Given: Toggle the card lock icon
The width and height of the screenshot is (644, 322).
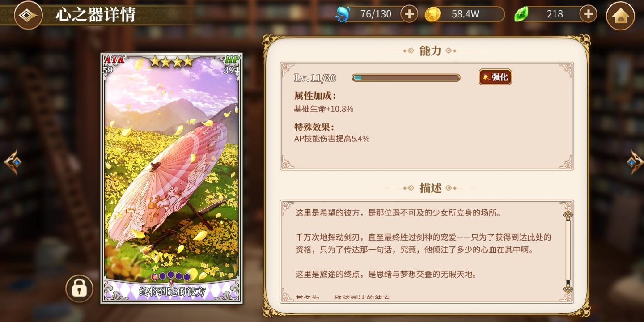Looking at the screenshot, I should tap(79, 288).
